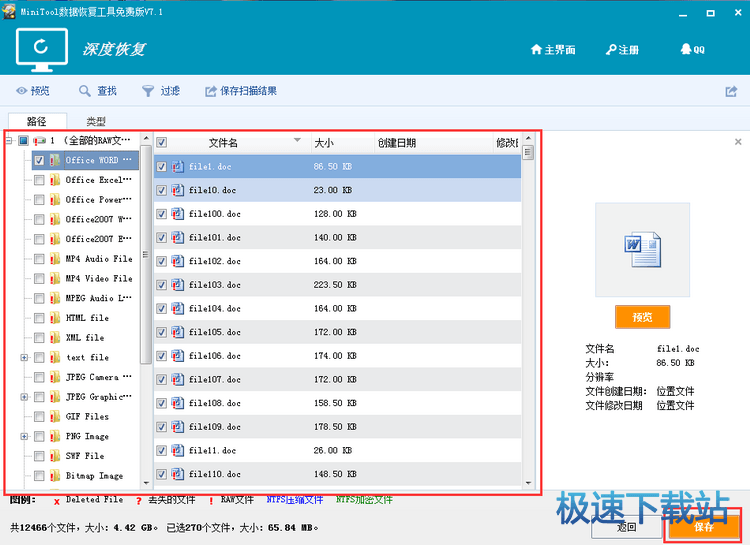Screen dimensions: 750x545
Task: Go to the main interface home icon
Action: tap(536, 49)
